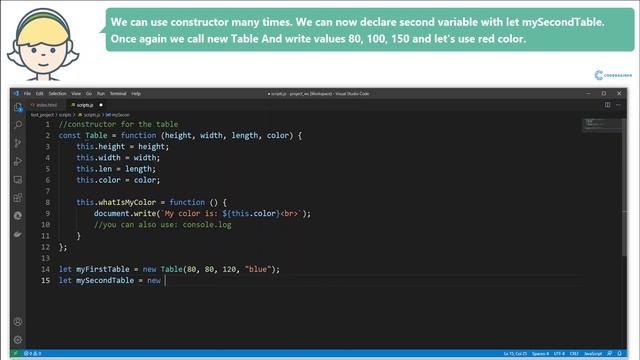Click the activity bar icon below Edge tools
The height and width of the screenshot is (360, 640).
[18, 234]
